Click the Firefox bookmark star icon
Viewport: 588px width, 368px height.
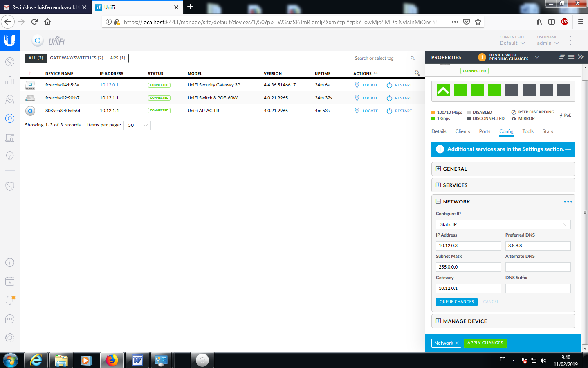tap(478, 22)
